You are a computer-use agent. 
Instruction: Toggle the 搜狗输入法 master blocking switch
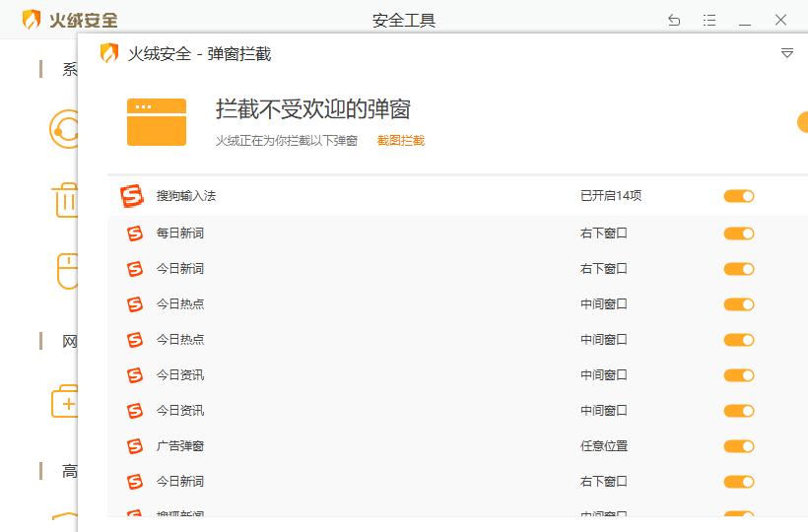[739, 196]
